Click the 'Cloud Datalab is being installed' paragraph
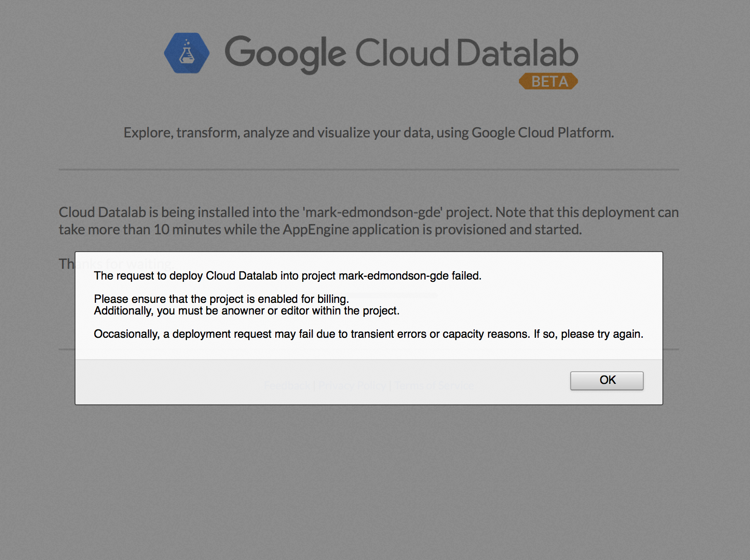 [x=368, y=212]
